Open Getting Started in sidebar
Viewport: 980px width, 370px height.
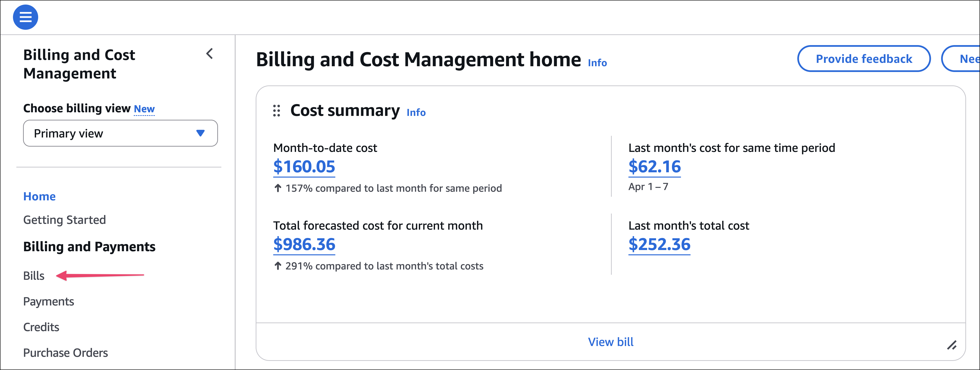pyautogui.click(x=64, y=220)
